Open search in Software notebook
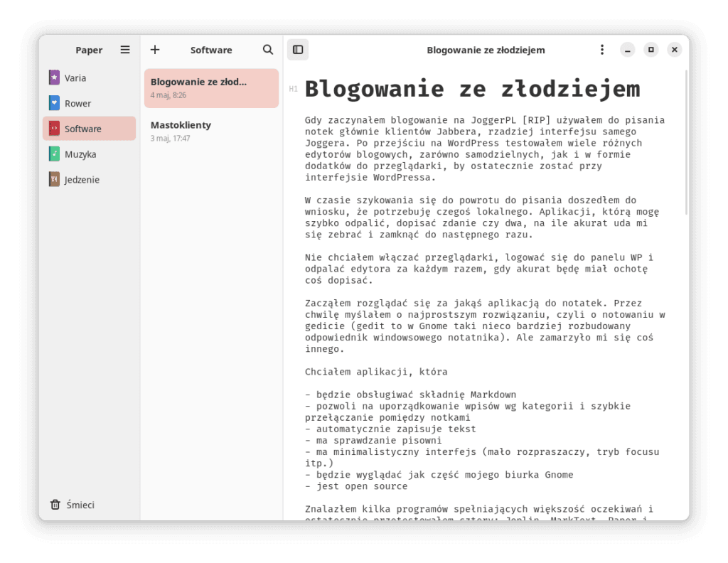Viewport: 728px width, 563px height. tap(268, 50)
